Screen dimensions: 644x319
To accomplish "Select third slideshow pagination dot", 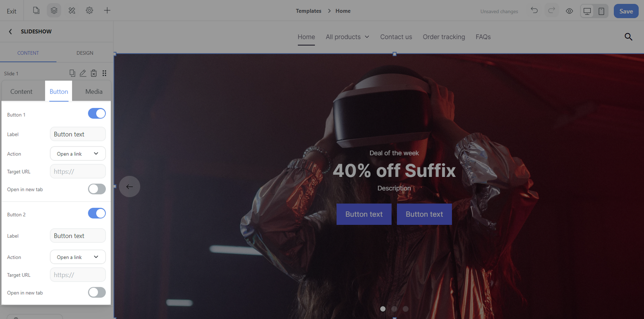I will [405, 309].
